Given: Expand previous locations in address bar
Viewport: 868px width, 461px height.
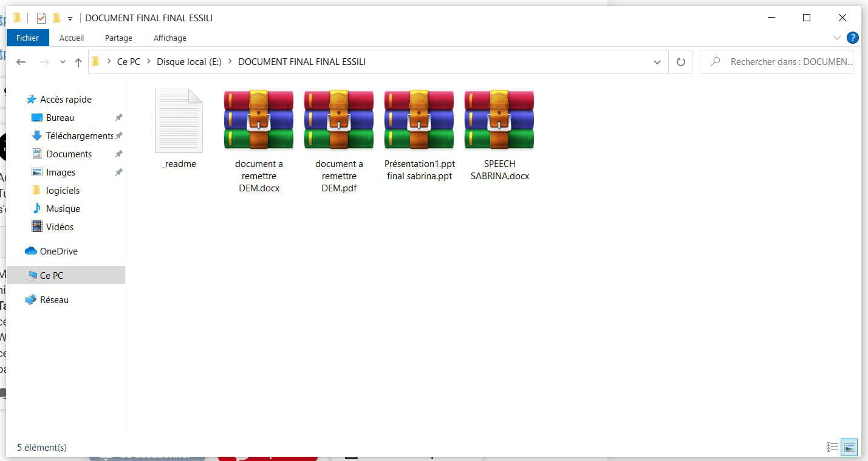Looking at the screenshot, I should coord(657,62).
